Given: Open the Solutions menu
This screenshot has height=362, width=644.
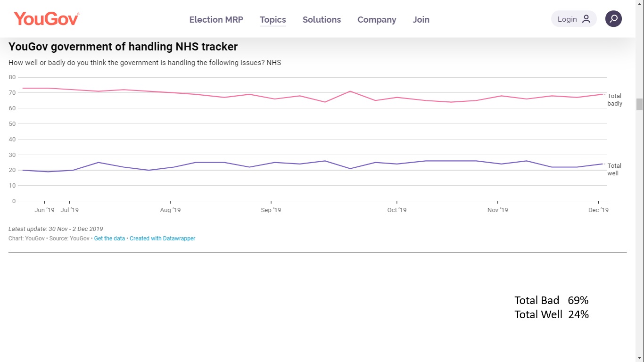Looking at the screenshot, I should pyautogui.click(x=322, y=20).
